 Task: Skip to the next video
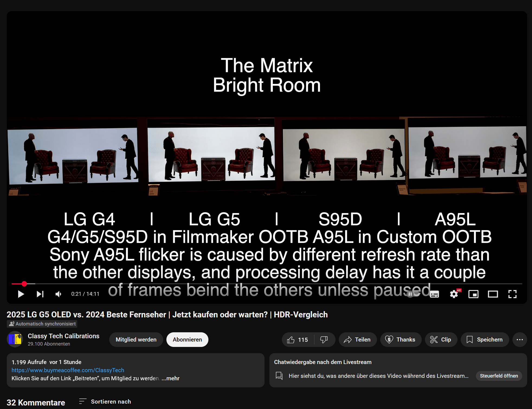[x=40, y=294]
